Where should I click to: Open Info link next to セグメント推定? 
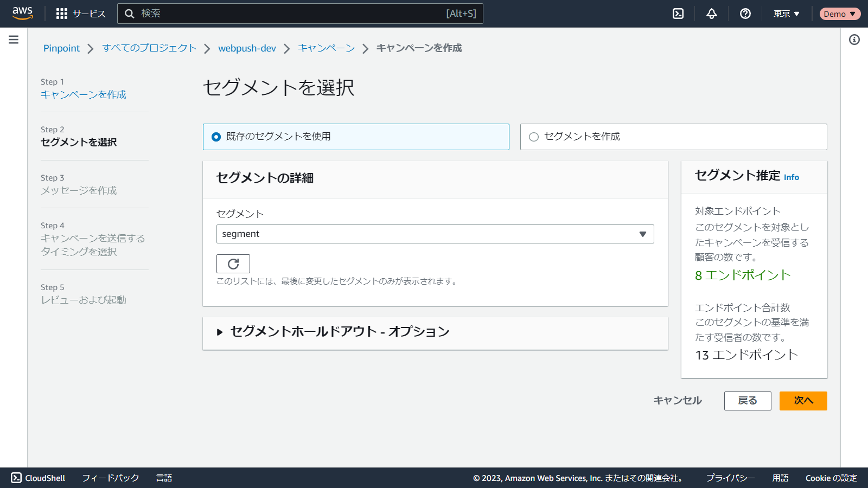(792, 177)
